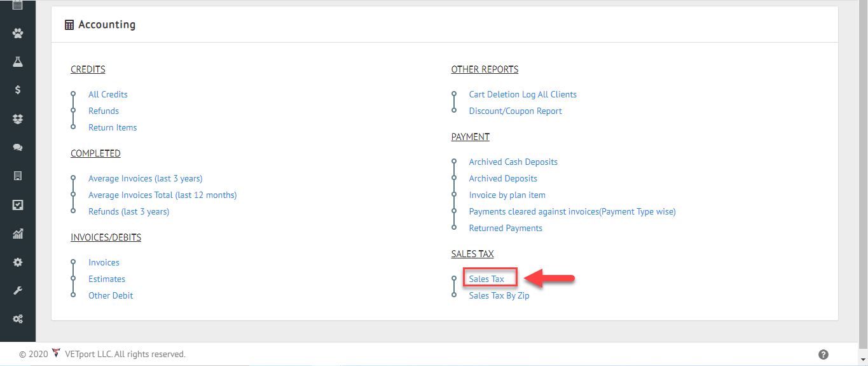Open the Estimates report link
Screen dimensions: 868x366
[x=107, y=279]
